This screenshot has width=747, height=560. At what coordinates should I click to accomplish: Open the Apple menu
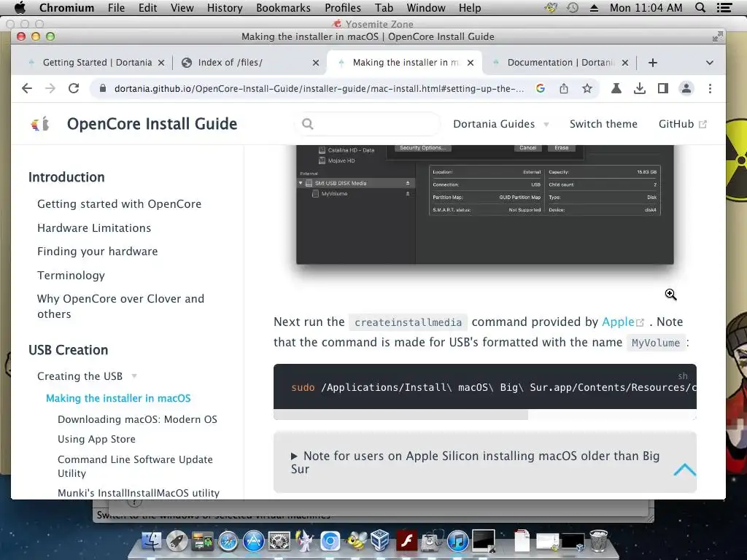click(20, 7)
